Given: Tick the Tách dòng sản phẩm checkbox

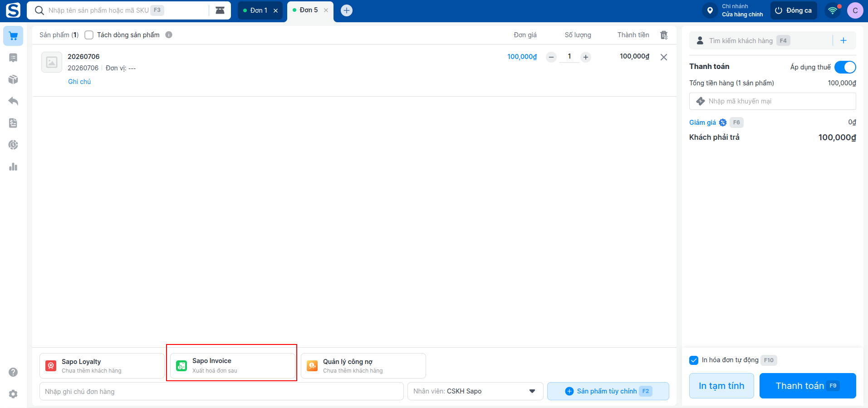Looking at the screenshot, I should [89, 35].
